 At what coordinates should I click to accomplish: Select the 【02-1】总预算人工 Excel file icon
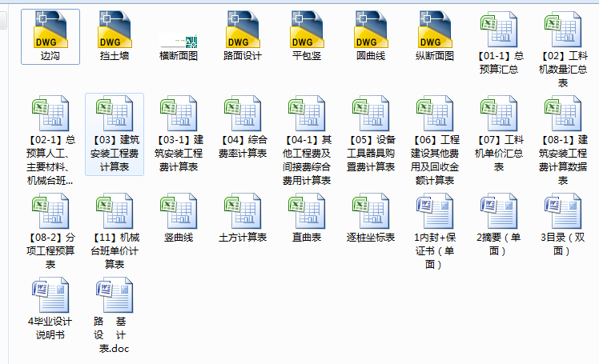click(50, 114)
